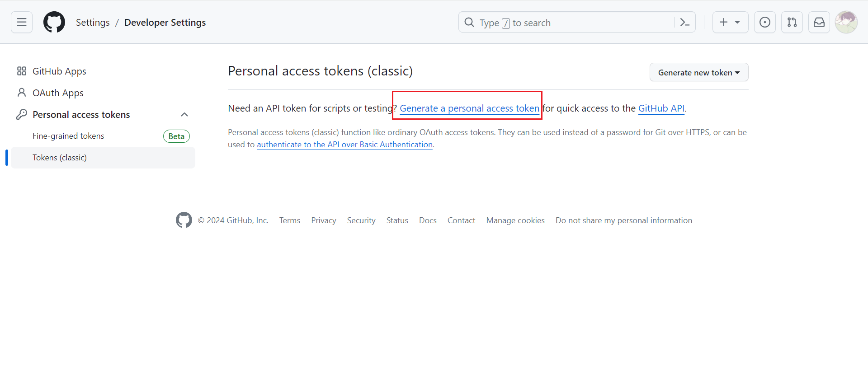The width and height of the screenshot is (868, 379).
Task: Click the GitHub Apps grid icon
Action: pos(22,71)
